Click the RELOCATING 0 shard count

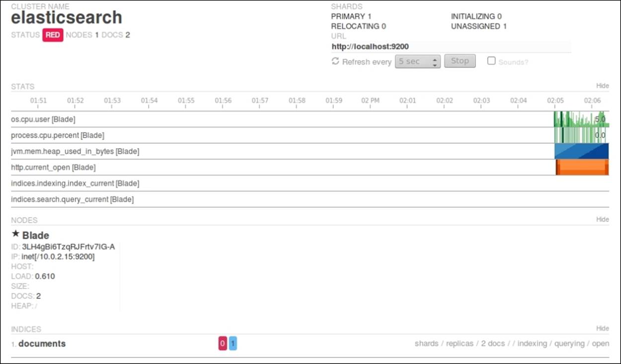[359, 26]
